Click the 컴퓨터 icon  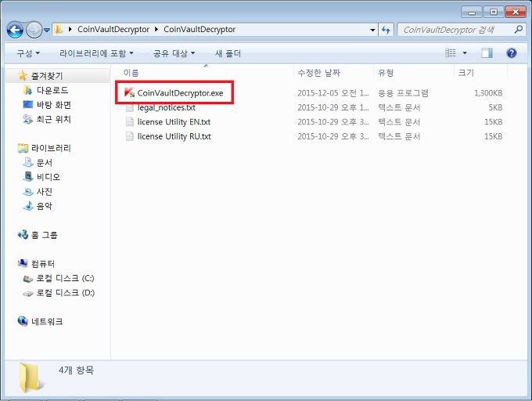coord(23,263)
